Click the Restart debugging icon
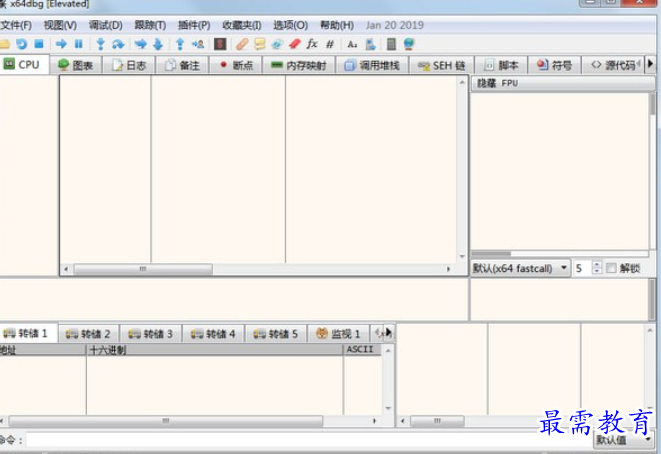The height and width of the screenshot is (454, 661). point(21,44)
